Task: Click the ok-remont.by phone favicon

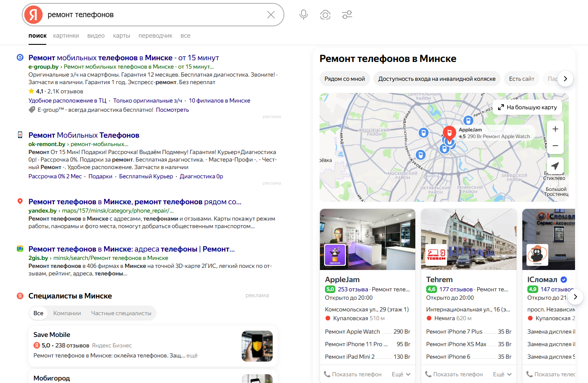Action: [x=20, y=135]
